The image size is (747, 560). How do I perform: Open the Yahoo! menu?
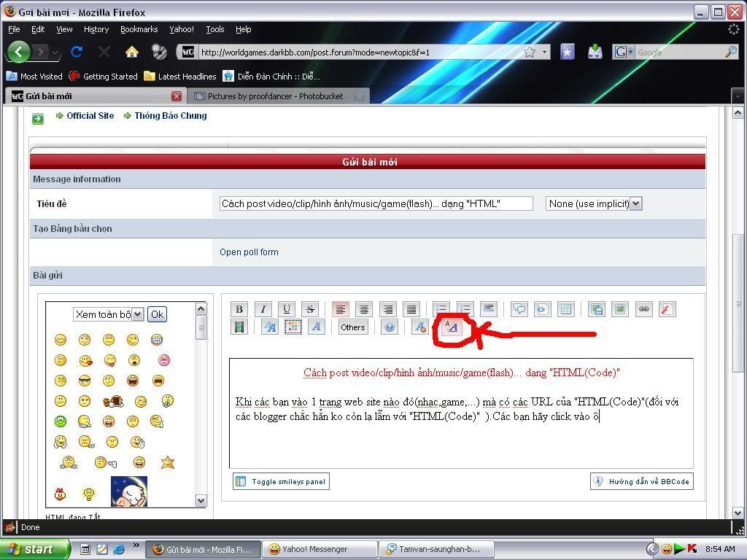[182, 29]
